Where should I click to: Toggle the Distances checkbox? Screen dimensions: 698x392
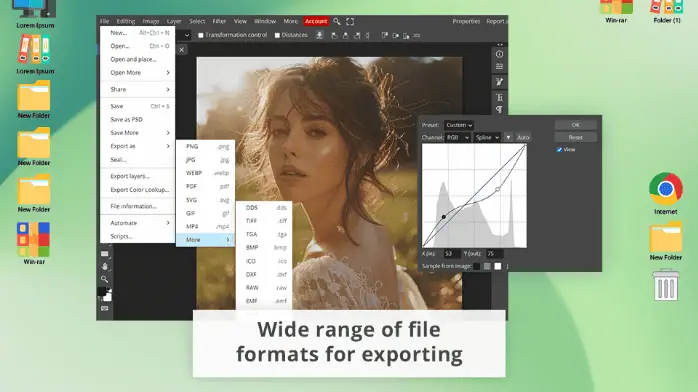pyautogui.click(x=277, y=35)
